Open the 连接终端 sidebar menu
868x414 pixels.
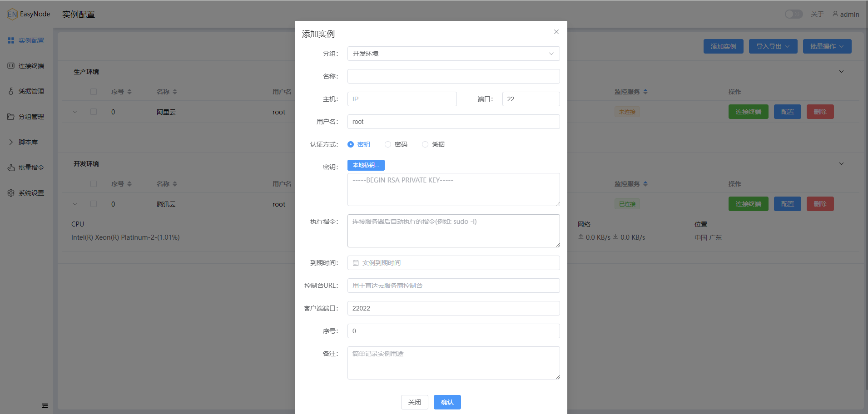[31, 66]
